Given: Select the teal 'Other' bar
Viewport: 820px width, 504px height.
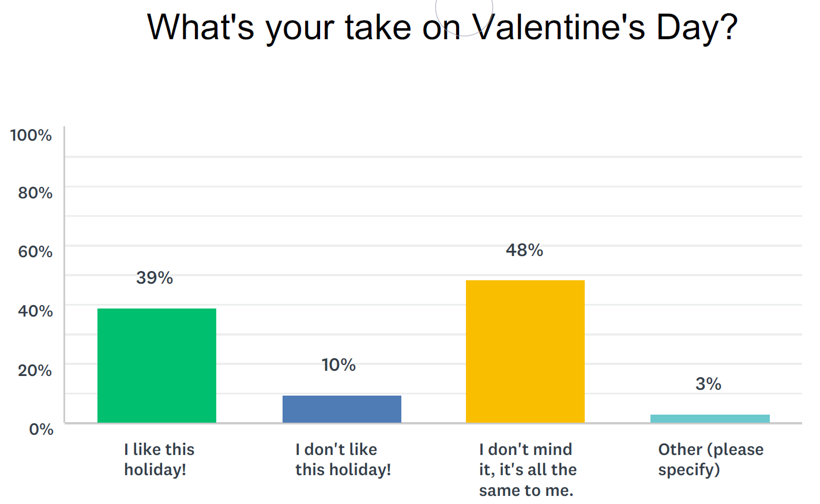Looking at the screenshot, I should 710,419.
